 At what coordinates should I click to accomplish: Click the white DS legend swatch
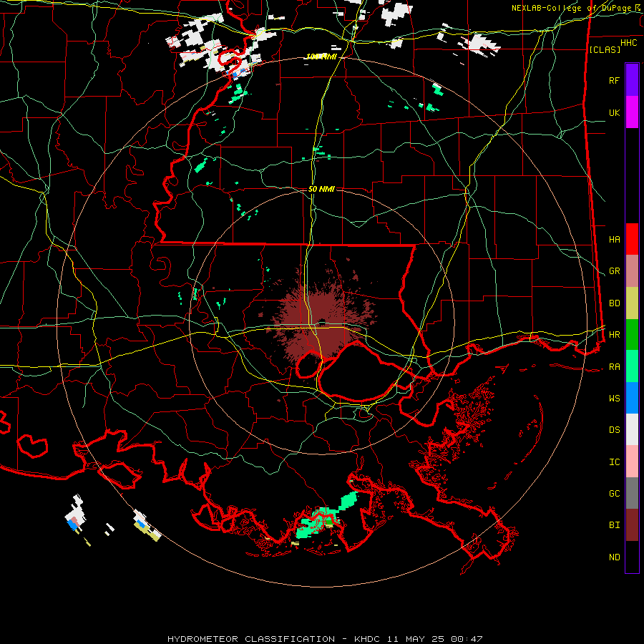coord(632,429)
